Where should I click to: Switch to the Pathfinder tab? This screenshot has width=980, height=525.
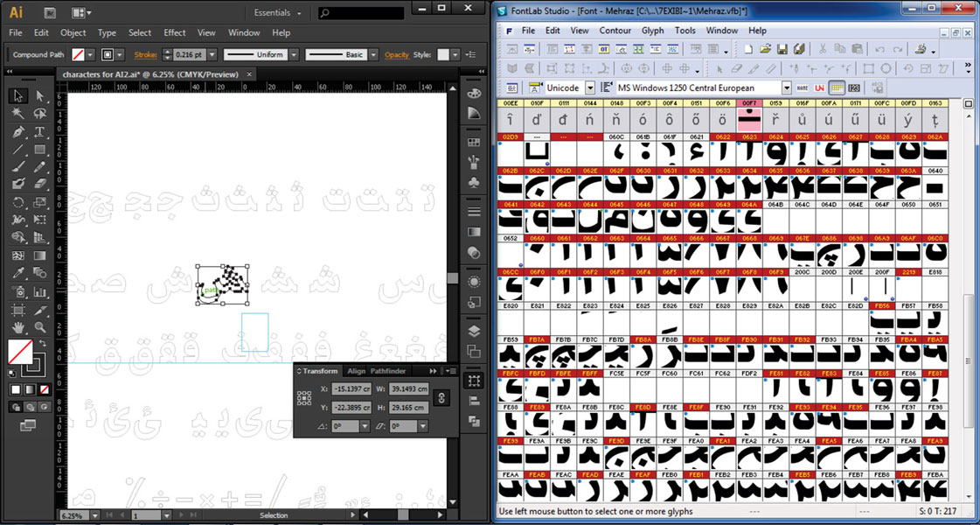tap(388, 371)
